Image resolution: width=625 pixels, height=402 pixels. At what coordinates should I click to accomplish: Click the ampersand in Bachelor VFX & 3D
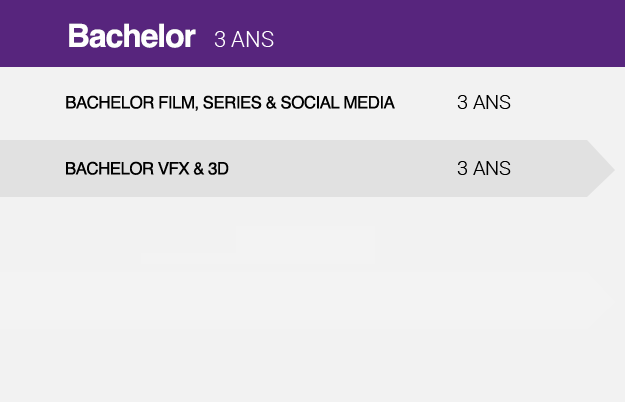click(x=199, y=169)
